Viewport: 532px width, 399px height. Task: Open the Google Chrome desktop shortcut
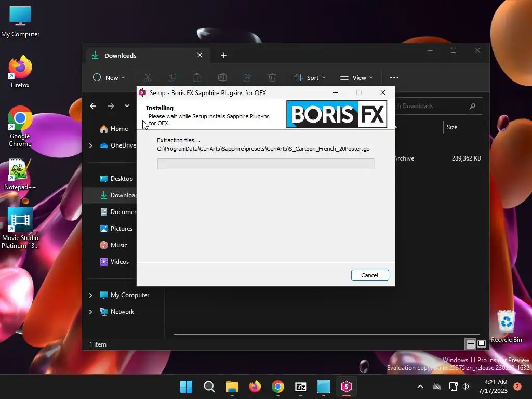click(x=20, y=126)
